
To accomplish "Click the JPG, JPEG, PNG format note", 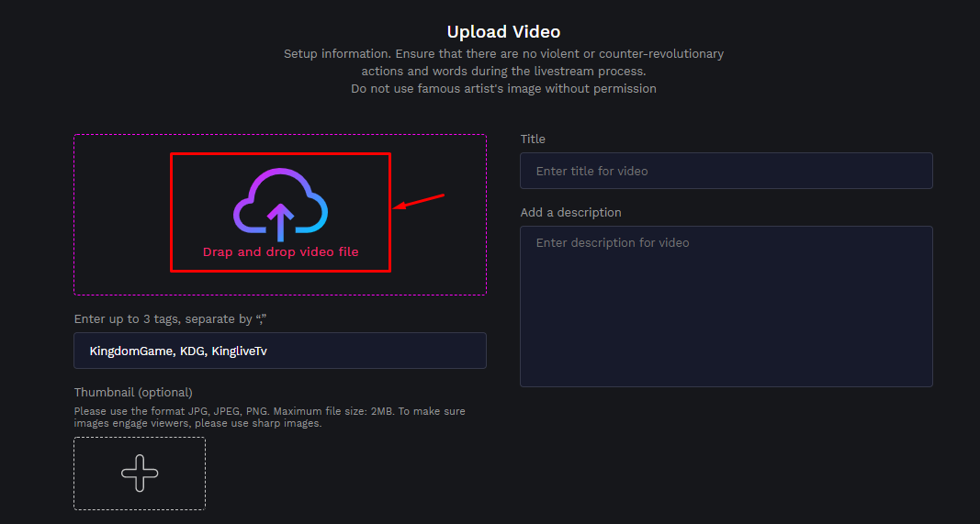I will pyautogui.click(x=269, y=418).
